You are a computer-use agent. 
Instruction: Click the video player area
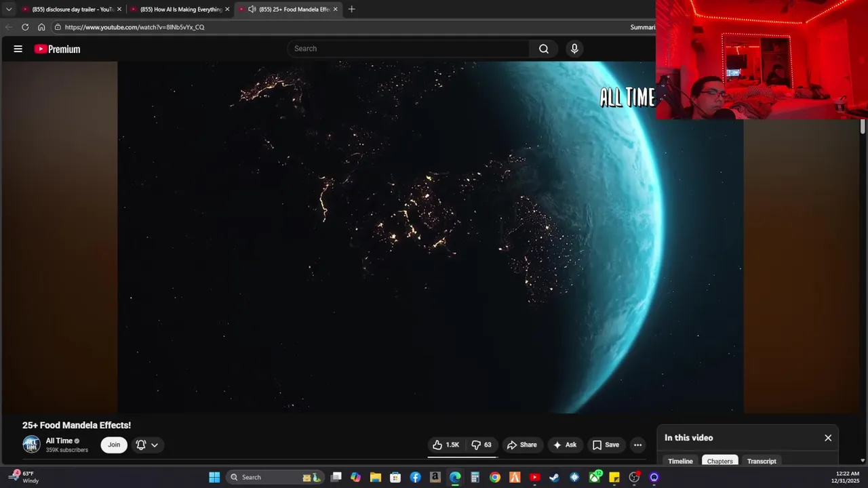pos(431,237)
